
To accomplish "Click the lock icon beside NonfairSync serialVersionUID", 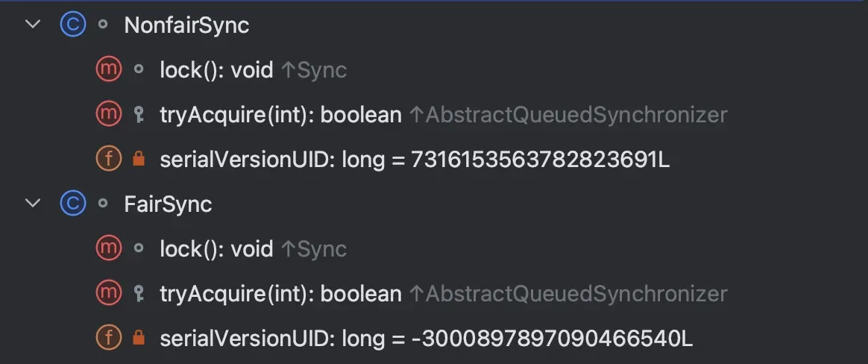I will point(138,159).
